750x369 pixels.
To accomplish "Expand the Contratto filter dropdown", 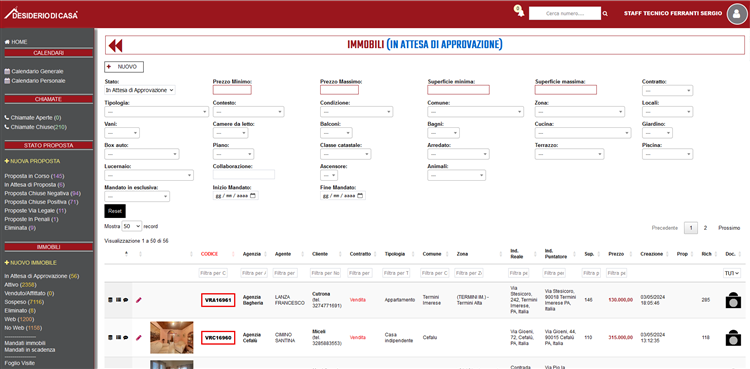I will (x=667, y=90).
